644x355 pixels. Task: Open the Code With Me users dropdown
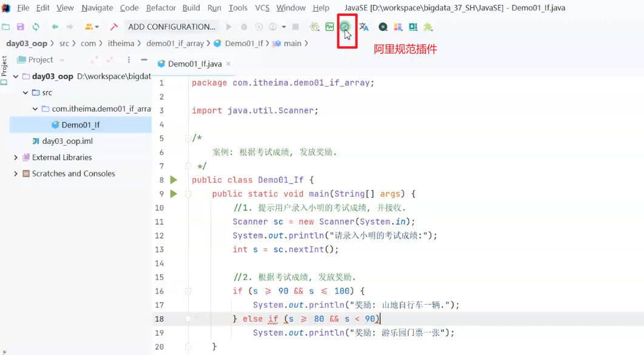[92, 27]
